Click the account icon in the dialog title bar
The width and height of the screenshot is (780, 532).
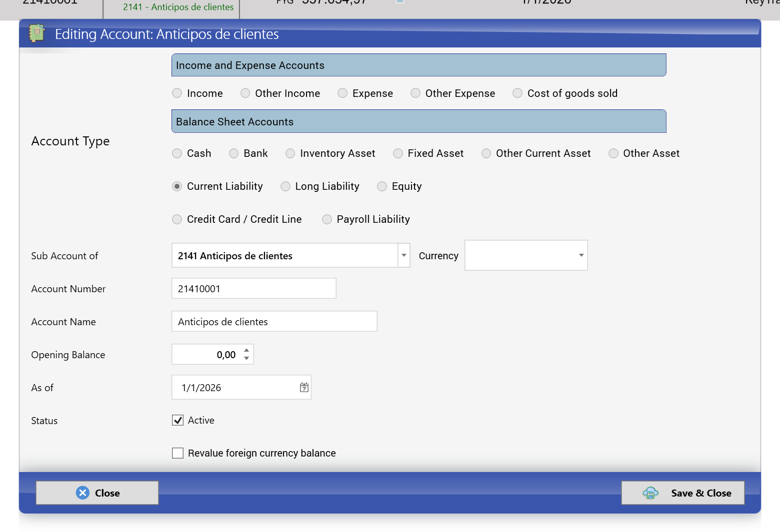coord(37,33)
